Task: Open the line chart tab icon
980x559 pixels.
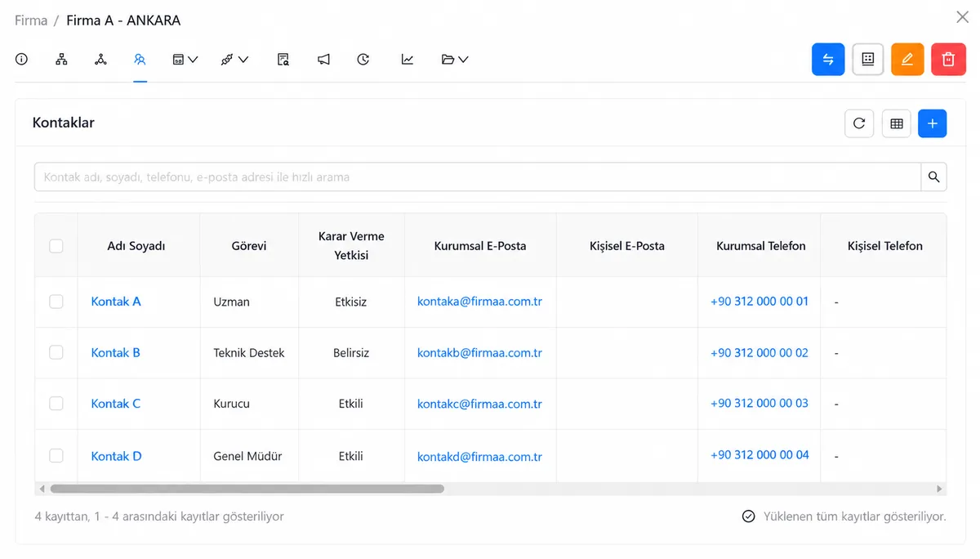Action: click(x=407, y=59)
